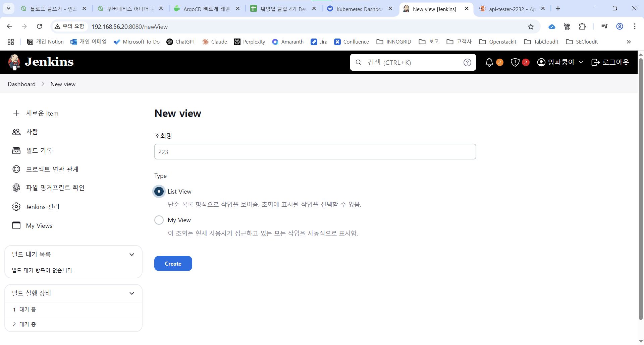
Task: Collapse the 빌드 실행 상태 panel chevron
Action: pos(132,293)
